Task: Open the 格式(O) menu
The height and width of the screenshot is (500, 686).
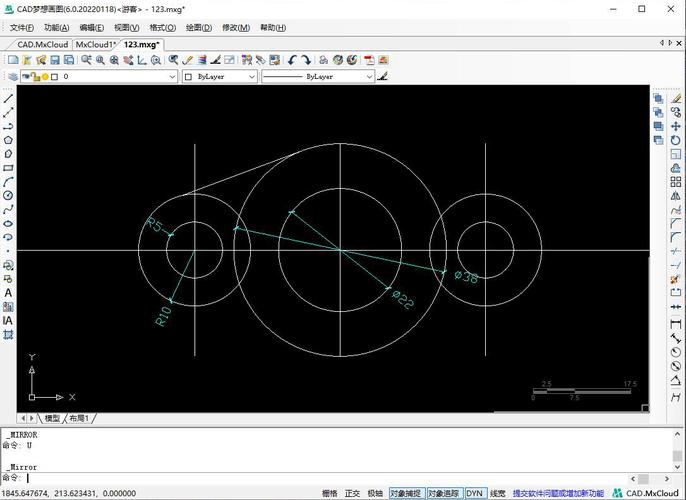Action: point(162,28)
